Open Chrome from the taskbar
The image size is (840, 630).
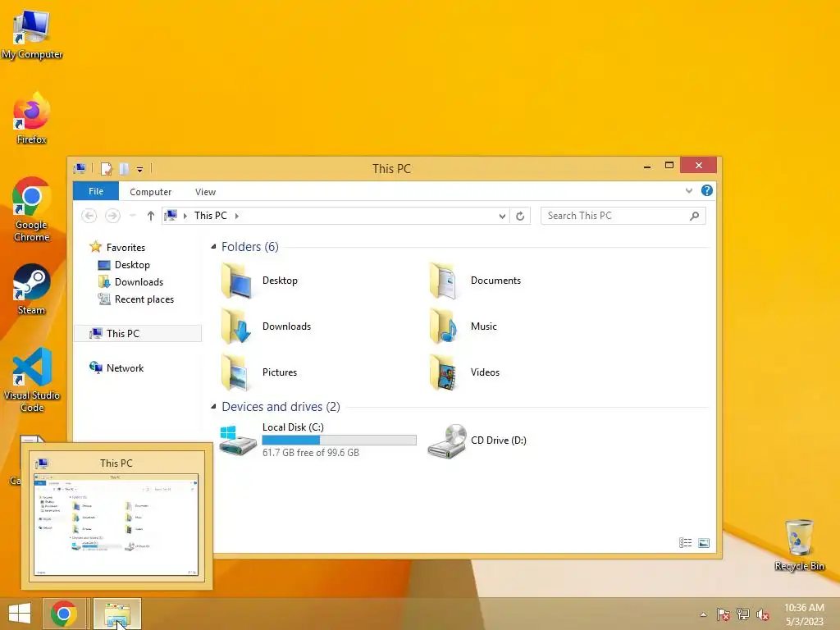pos(64,614)
